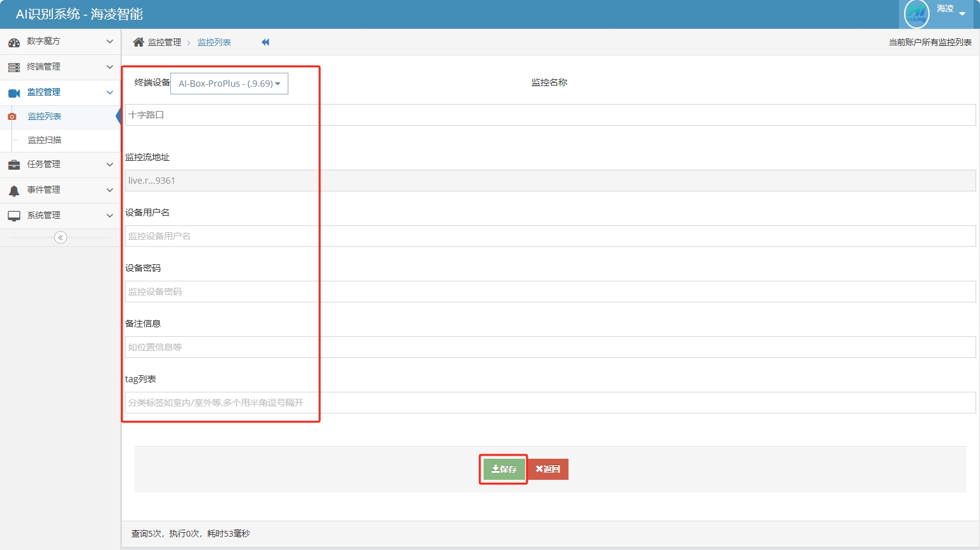This screenshot has height=550, width=980.
Task: Open the 终端设备 AI-Box-ProPlus dropdown
Action: (x=229, y=84)
